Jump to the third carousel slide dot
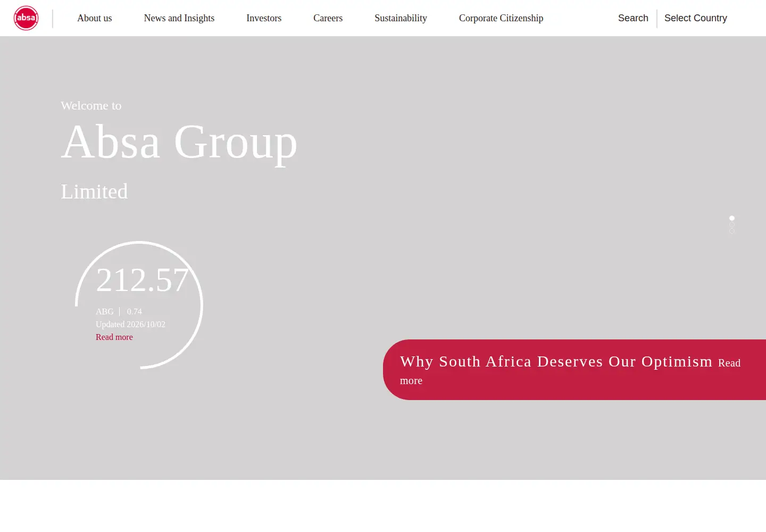The height and width of the screenshot is (532, 766). (x=732, y=231)
